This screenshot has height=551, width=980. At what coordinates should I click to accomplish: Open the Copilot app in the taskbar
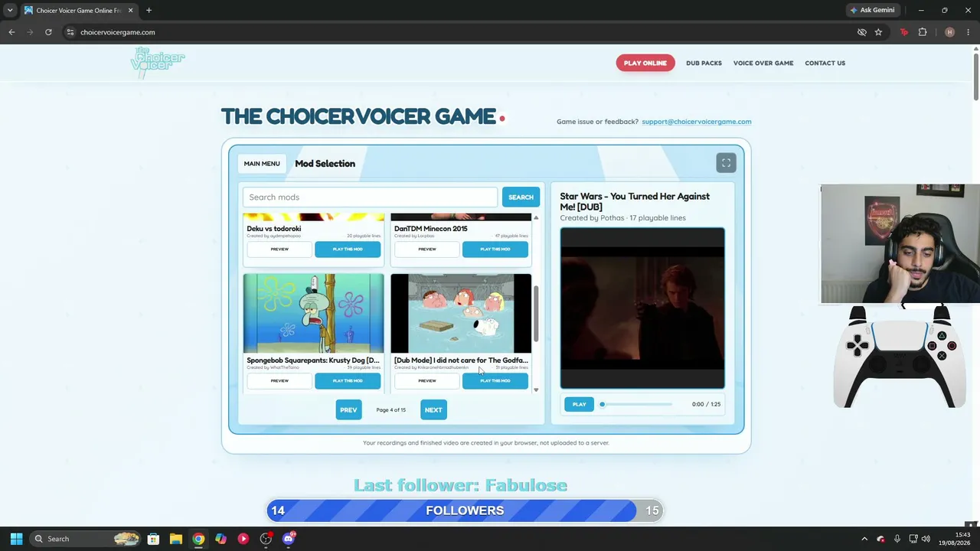220,539
